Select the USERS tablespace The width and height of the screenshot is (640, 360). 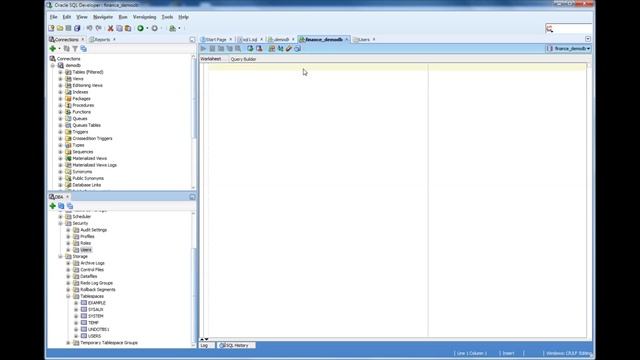click(x=94, y=336)
